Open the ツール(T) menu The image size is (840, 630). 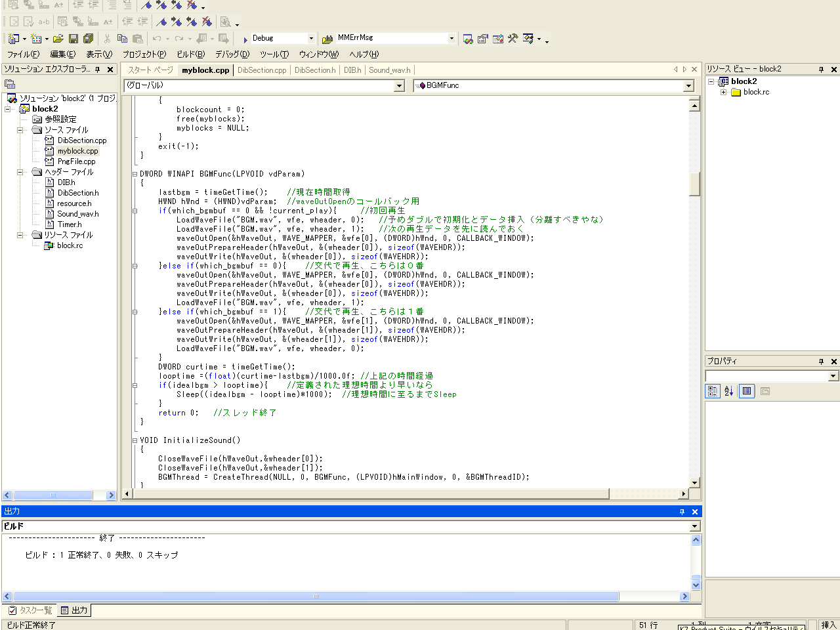(274, 54)
